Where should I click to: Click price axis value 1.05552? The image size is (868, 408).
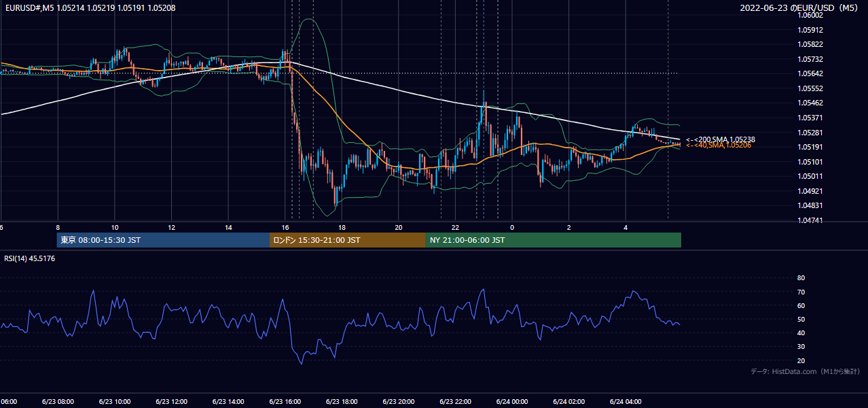810,88
